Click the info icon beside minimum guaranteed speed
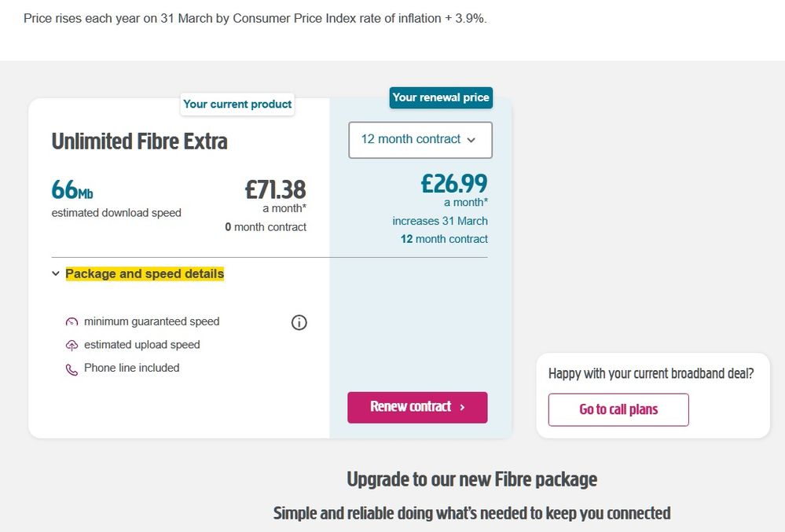 [x=299, y=322]
